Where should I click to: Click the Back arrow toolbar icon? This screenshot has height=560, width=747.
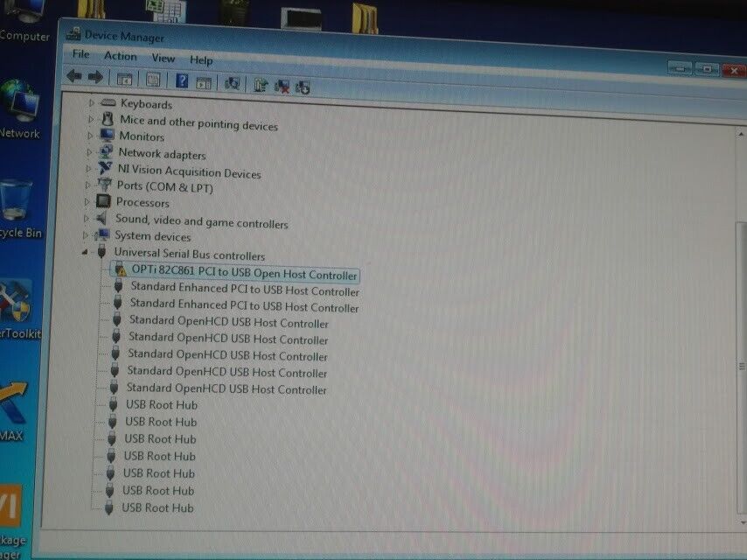pos(74,76)
